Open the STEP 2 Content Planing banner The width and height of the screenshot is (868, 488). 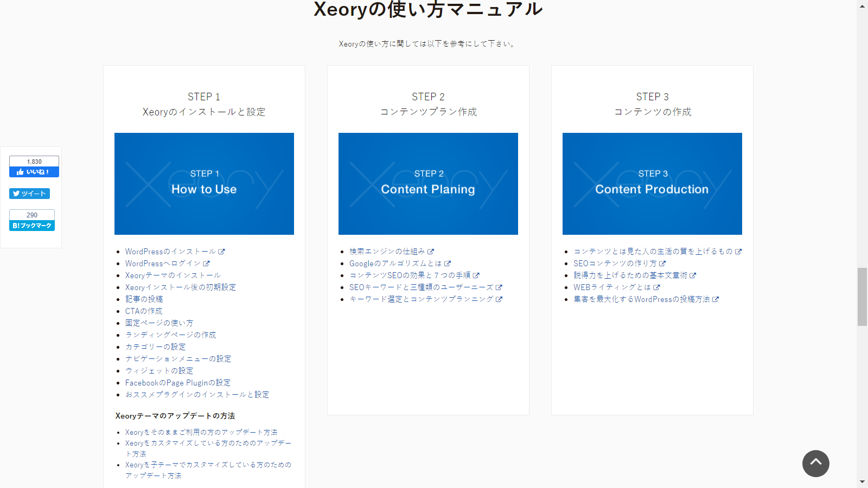[428, 184]
